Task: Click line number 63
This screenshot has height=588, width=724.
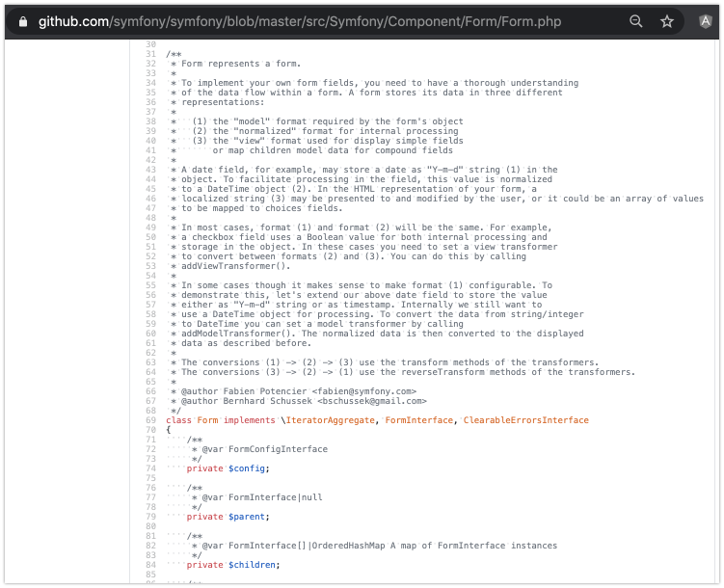Action: coord(151,362)
